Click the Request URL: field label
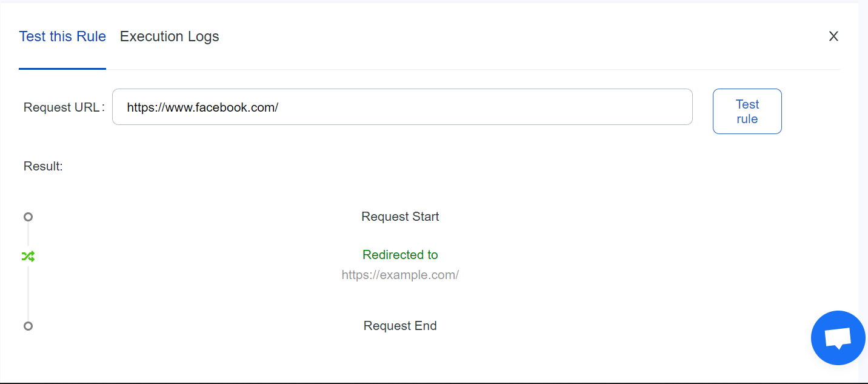 click(63, 107)
